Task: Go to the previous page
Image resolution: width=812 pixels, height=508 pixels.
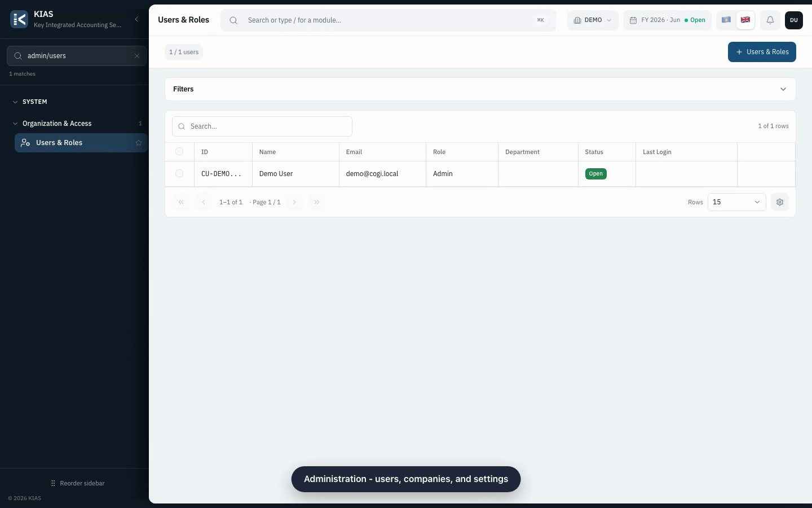Action: click(204, 202)
